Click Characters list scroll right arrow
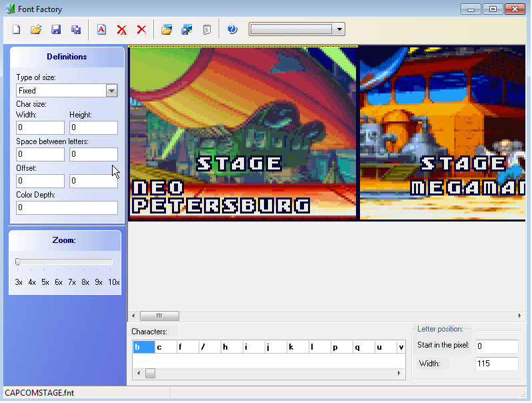 point(399,374)
